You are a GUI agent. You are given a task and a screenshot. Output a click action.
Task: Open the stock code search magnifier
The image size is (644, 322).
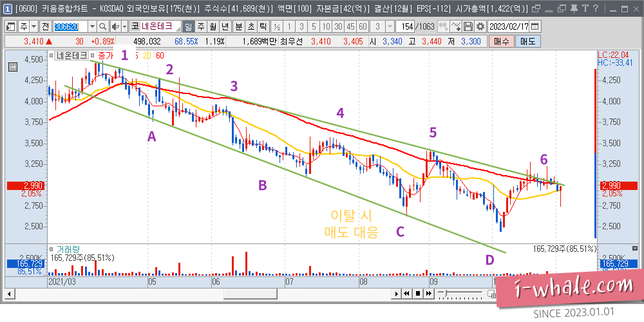click(102, 26)
